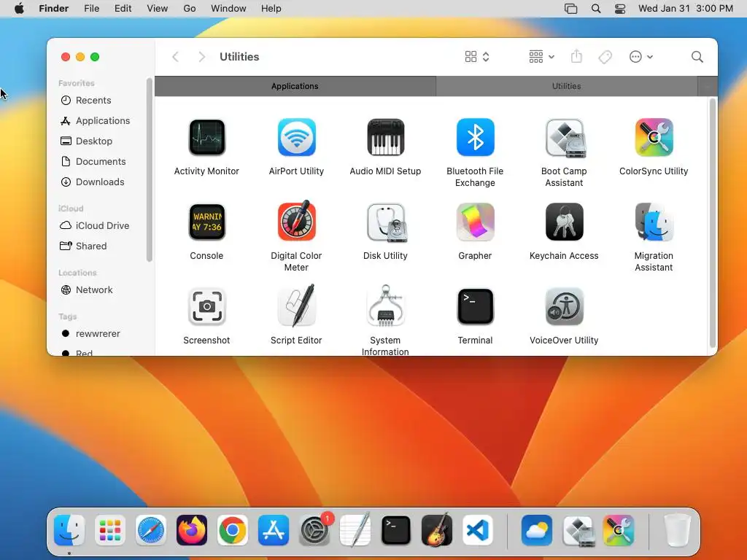Select Terminal icon in Finder window
The image size is (747, 560).
point(475,307)
